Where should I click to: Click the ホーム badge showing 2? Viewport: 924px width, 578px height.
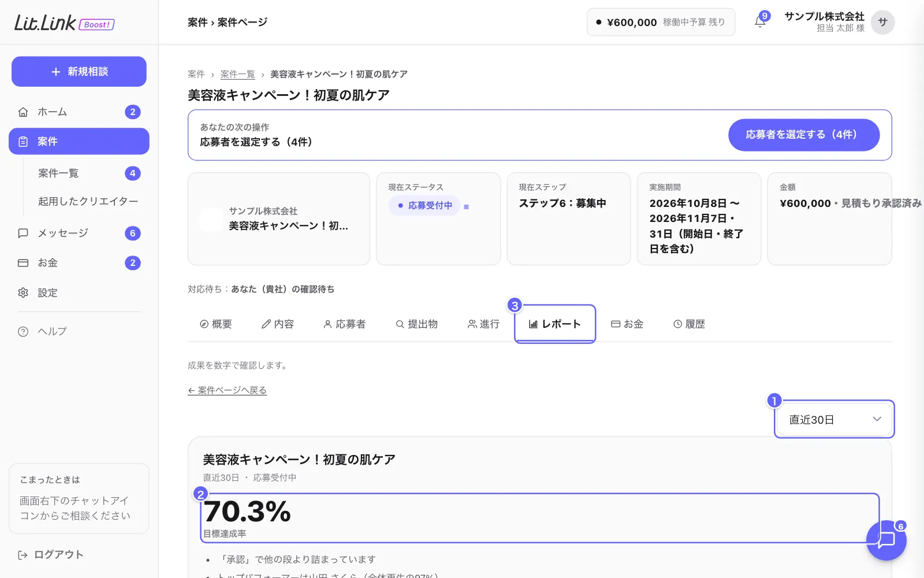click(133, 112)
